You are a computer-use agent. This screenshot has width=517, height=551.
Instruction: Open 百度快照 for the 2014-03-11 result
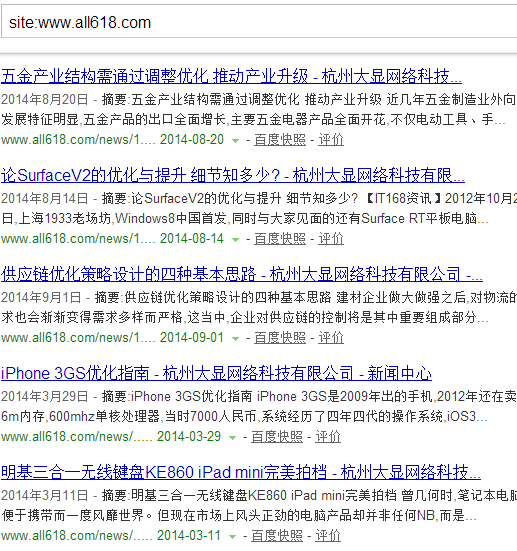tap(277, 536)
